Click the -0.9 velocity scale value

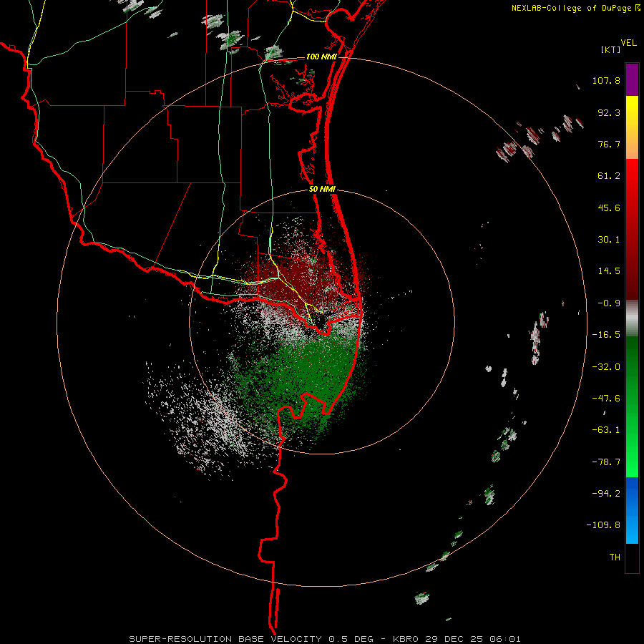[609, 303]
